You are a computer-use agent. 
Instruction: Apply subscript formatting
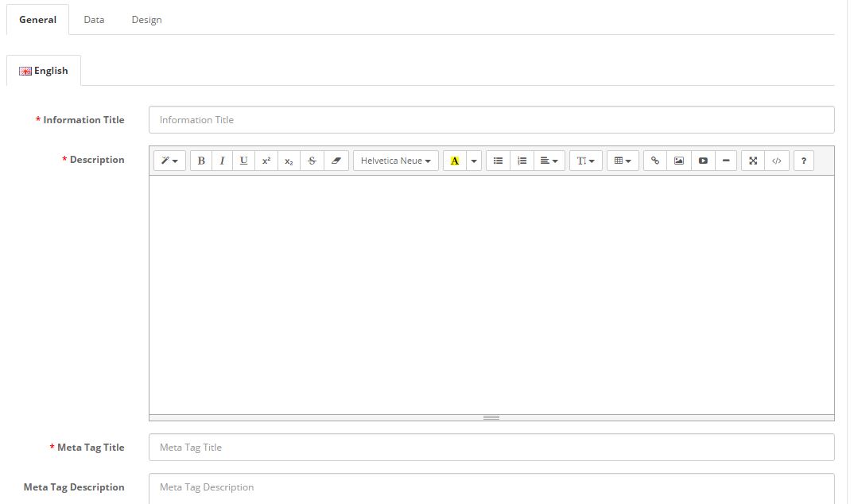pos(289,161)
